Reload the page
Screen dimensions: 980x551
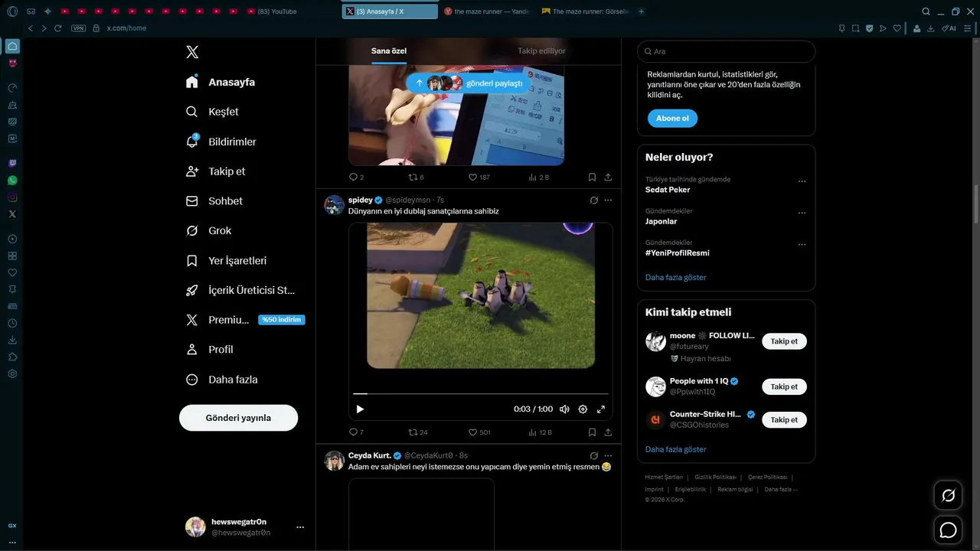click(57, 28)
